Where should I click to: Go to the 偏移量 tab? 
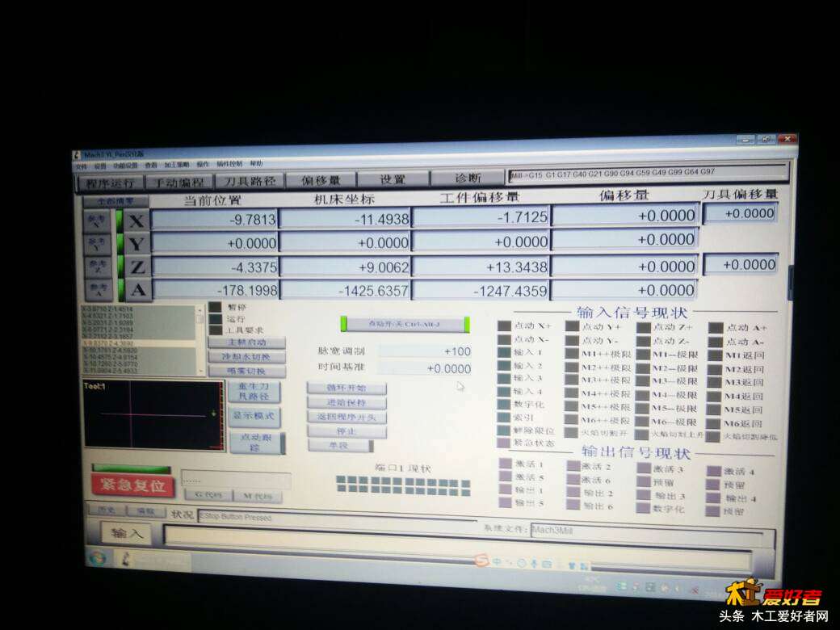321,180
